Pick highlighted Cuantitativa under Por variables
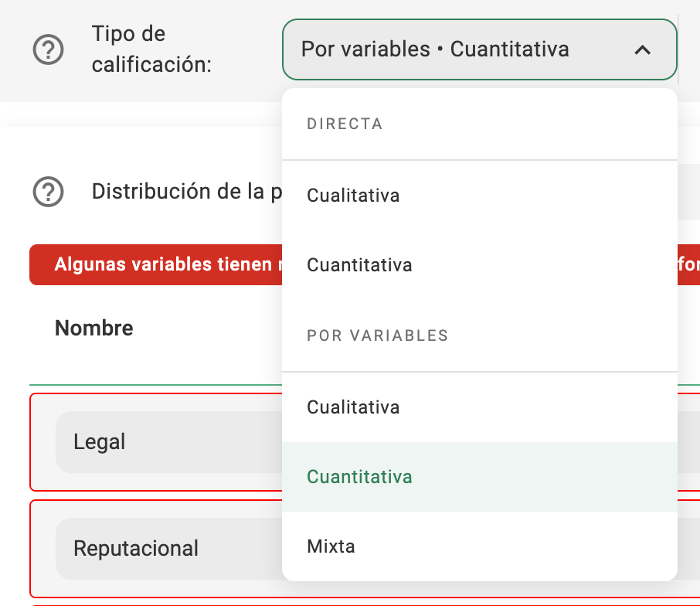Screen dimensions: 700x606 359,477
